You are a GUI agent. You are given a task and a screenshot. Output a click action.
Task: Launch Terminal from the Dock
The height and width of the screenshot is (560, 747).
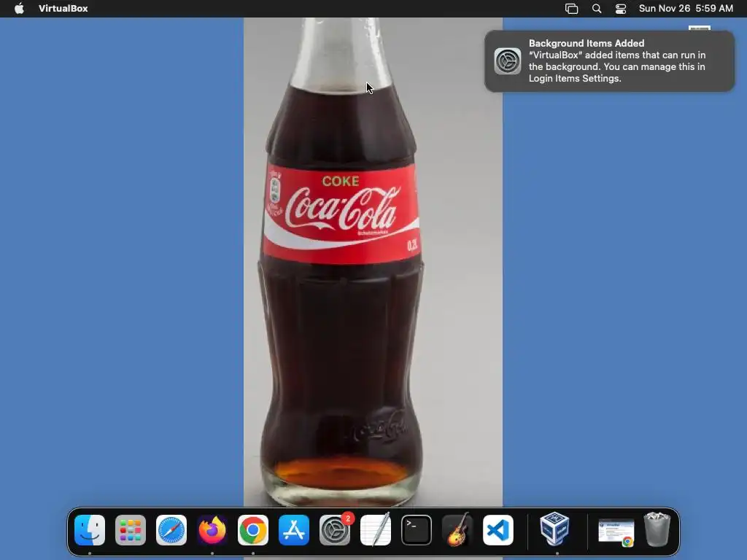point(417,530)
